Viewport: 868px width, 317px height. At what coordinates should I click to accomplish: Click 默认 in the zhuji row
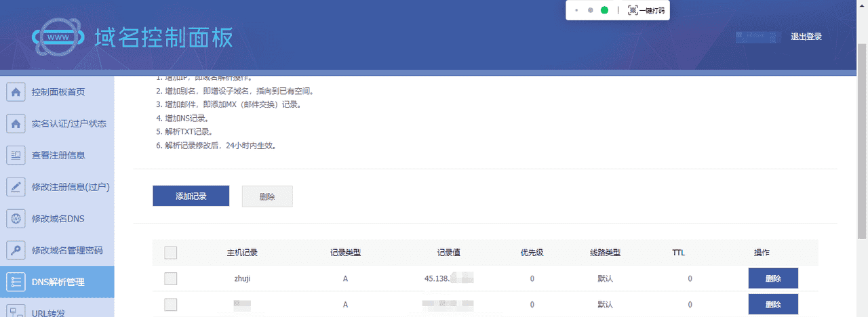(606, 278)
